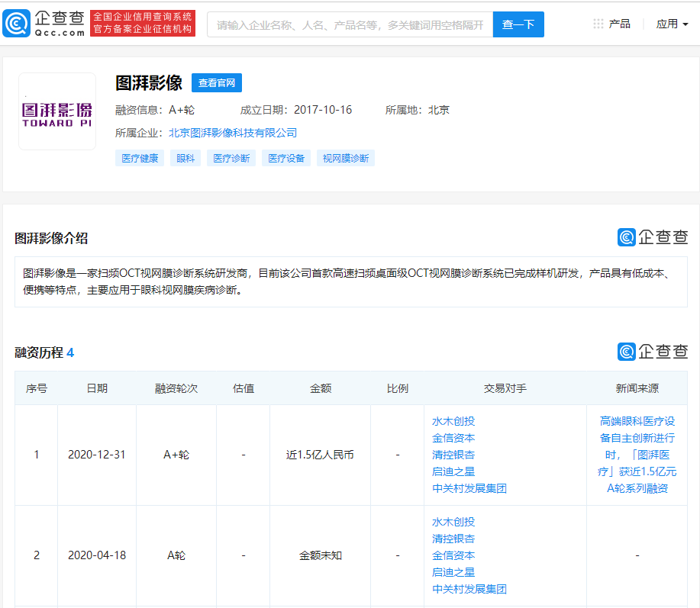Open 金信资本 link in 2020-12-31 row
This screenshot has width=700, height=608.
click(x=453, y=438)
